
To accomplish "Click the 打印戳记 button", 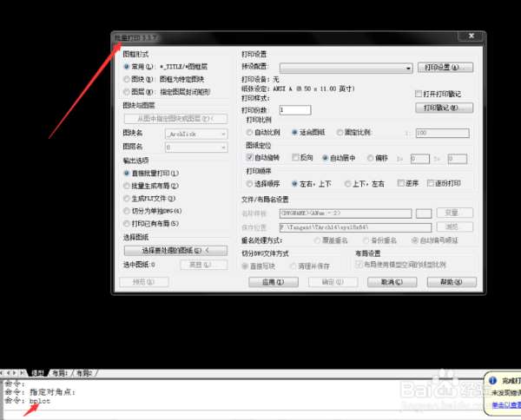I will point(445,108).
